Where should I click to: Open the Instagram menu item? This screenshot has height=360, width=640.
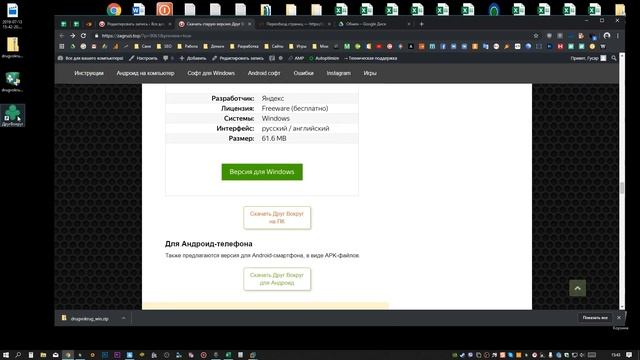tap(338, 73)
